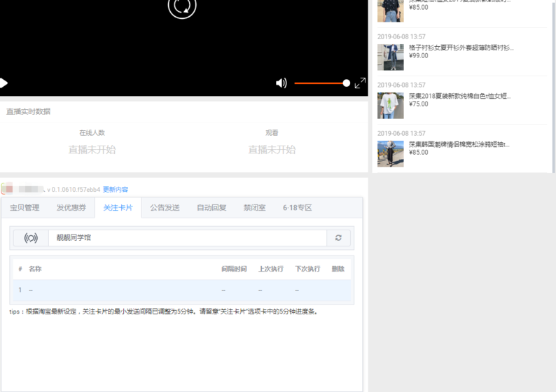Click the plugin logo icon beside version
The width and height of the screenshot is (556, 392).
7,189
